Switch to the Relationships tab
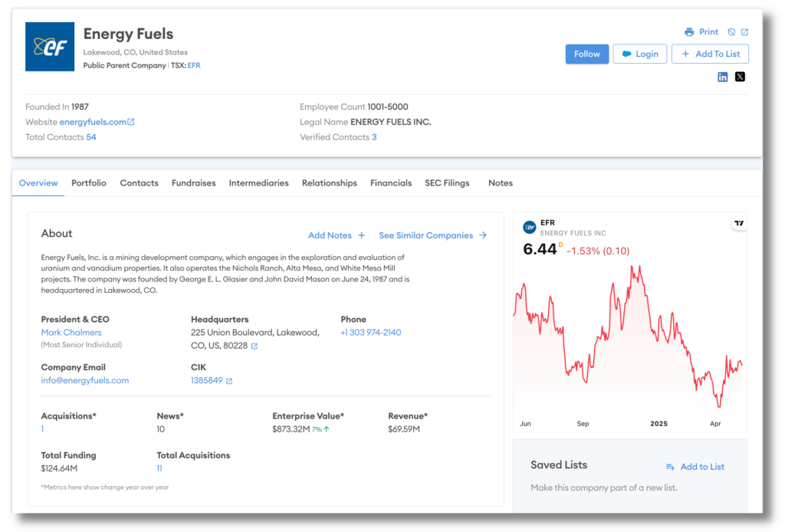This screenshot has height=532, width=785. [x=330, y=183]
